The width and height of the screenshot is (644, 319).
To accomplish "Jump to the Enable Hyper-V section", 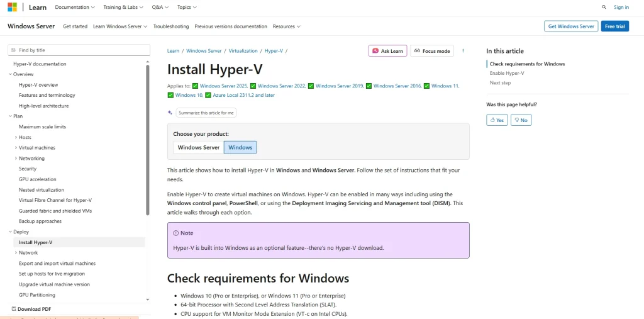I will click(x=507, y=73).
